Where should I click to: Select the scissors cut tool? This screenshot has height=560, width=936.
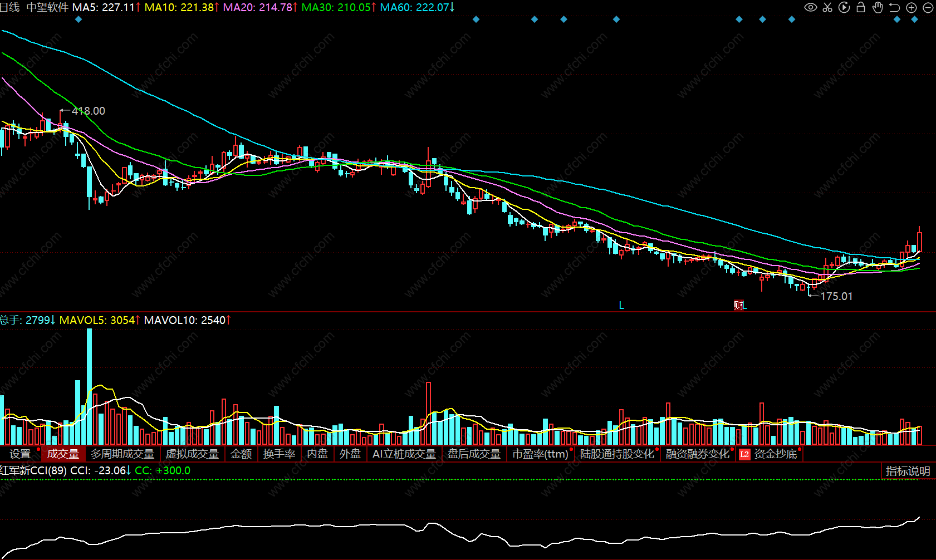(x=827, y=7)
